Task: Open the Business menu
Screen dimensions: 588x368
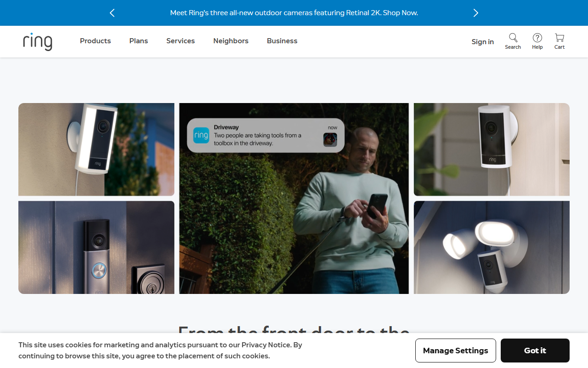Action: point(282,41)
